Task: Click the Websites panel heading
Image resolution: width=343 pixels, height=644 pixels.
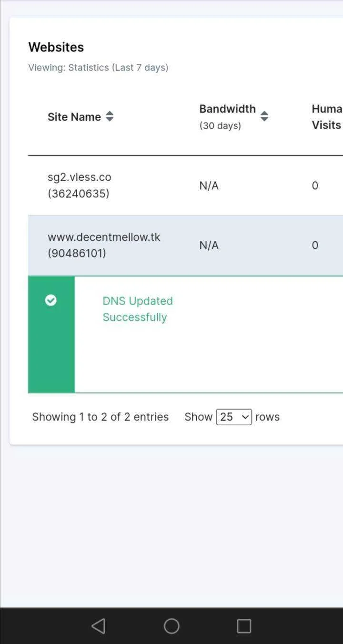Action: tap(56, 47)
